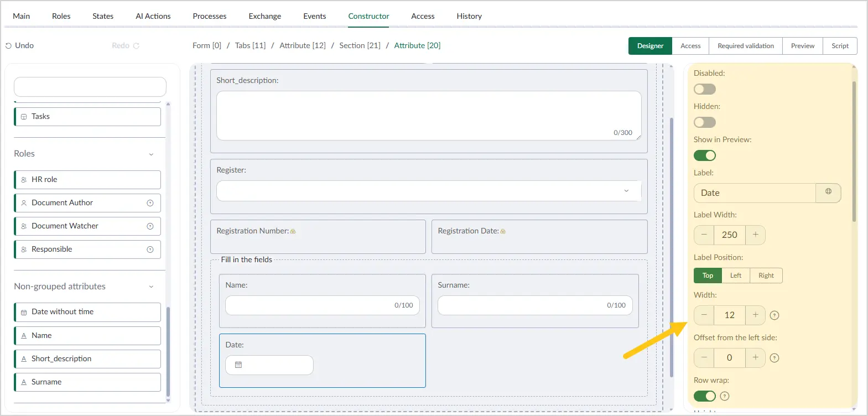Go to Form [0] in breadcrumb
Viewport: 868px width, 416px height.
point(207,45)
